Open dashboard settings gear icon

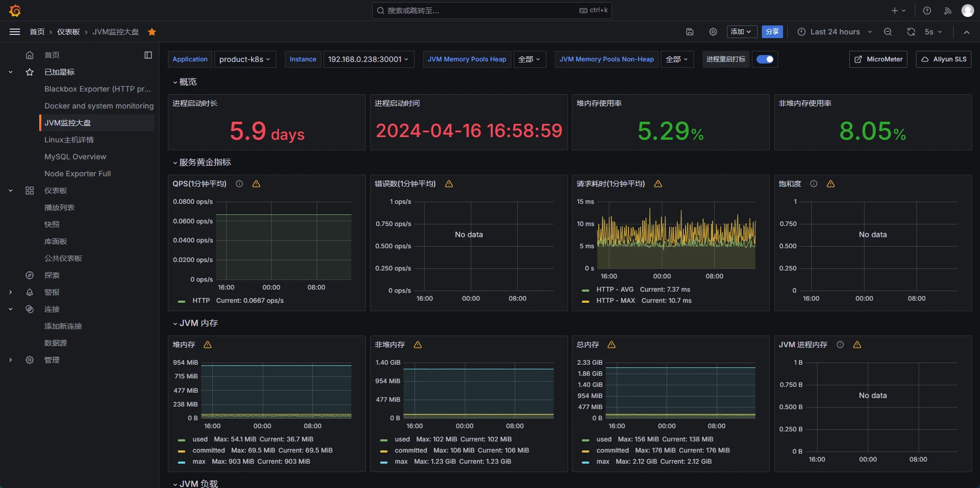(x=713, y=32)
